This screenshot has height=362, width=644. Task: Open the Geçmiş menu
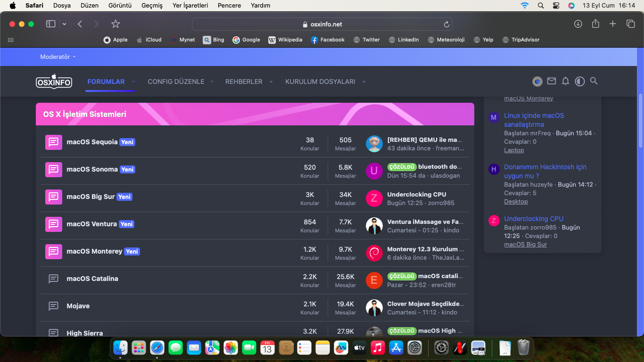[x=152, y=6]
